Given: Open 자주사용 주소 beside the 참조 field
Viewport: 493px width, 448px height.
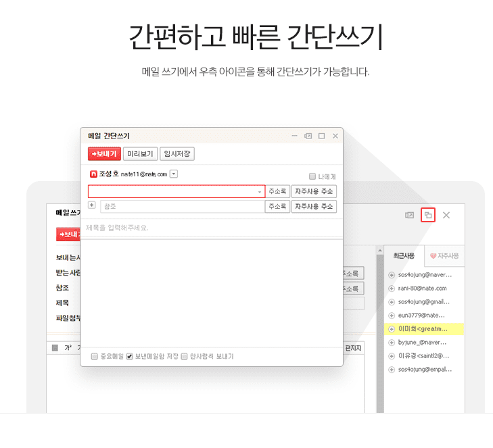Looking at the screenshot, I should tap(314, 206).
